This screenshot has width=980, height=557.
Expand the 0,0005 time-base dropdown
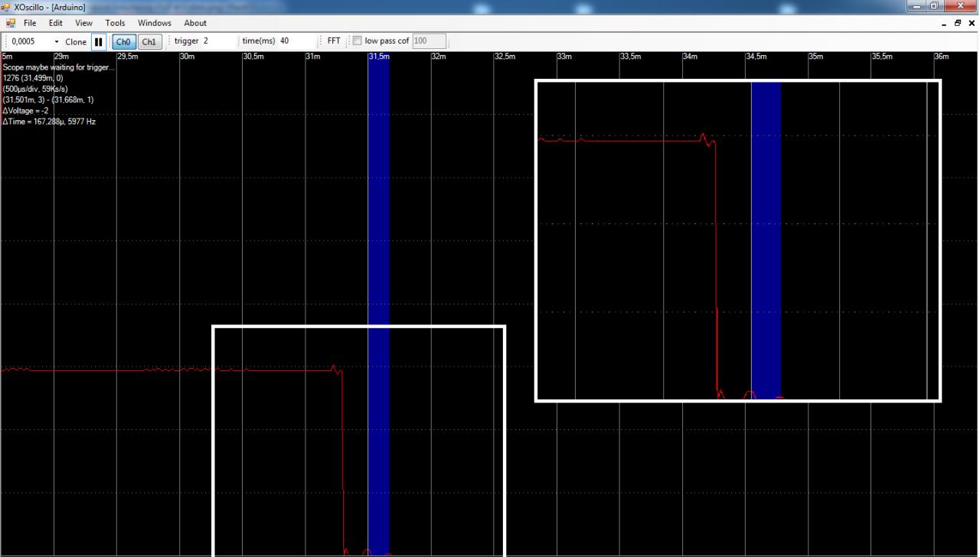coord(57,41)
